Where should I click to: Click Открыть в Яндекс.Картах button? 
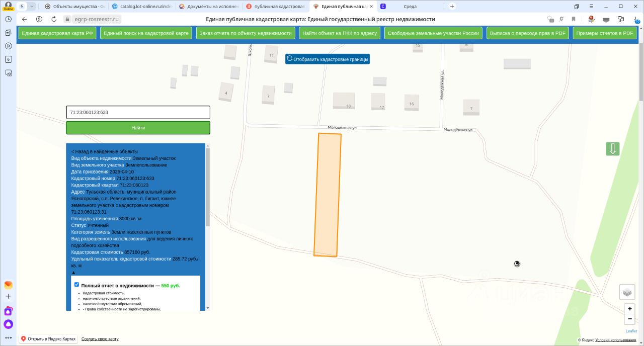pos(48,339)
